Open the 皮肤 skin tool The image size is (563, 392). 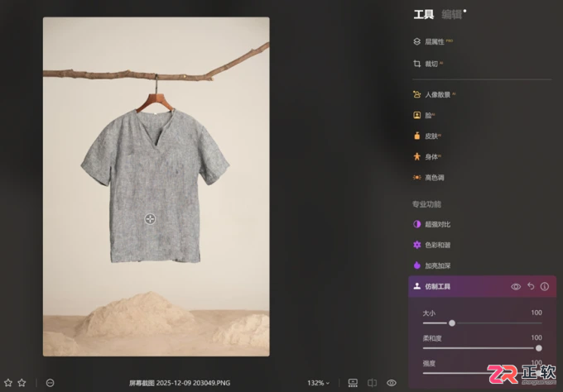[427, 136]
